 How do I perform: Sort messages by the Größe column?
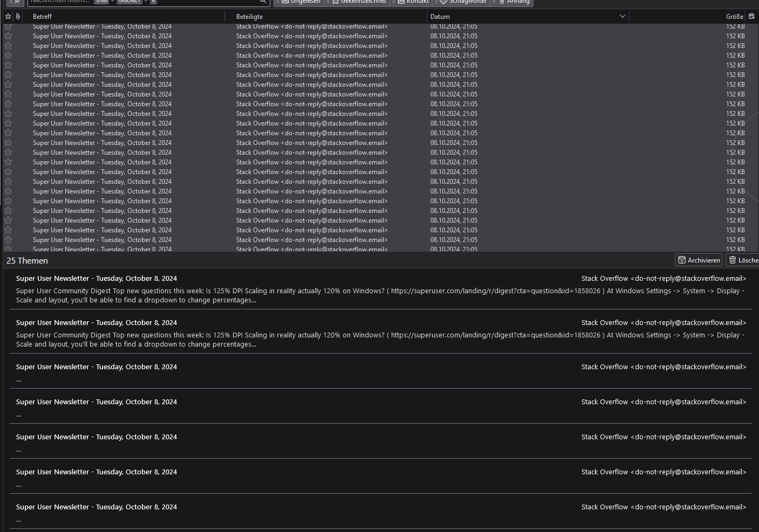click(688, 17)
